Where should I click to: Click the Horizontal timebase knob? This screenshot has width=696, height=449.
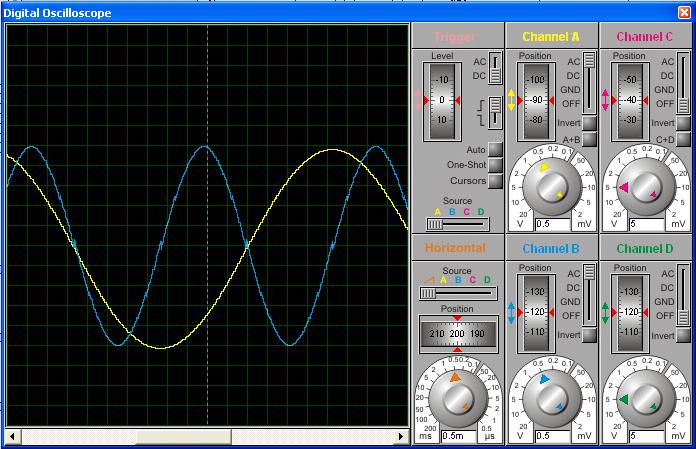[458, 399]
